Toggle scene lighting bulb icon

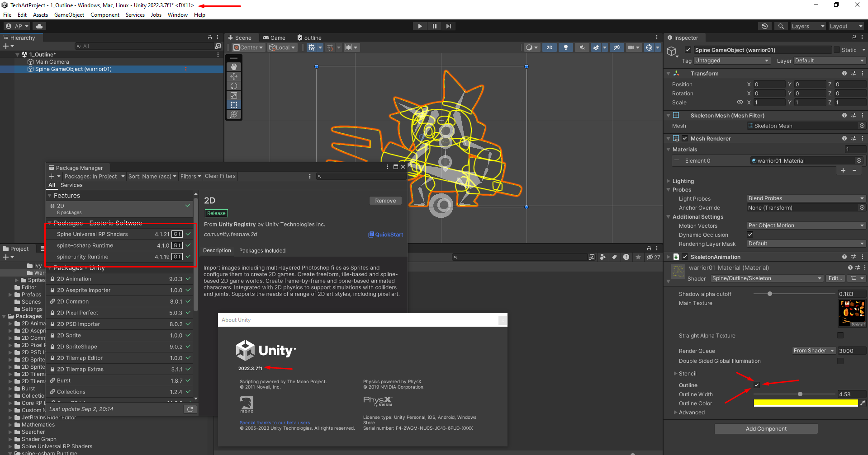coord(565,47)
